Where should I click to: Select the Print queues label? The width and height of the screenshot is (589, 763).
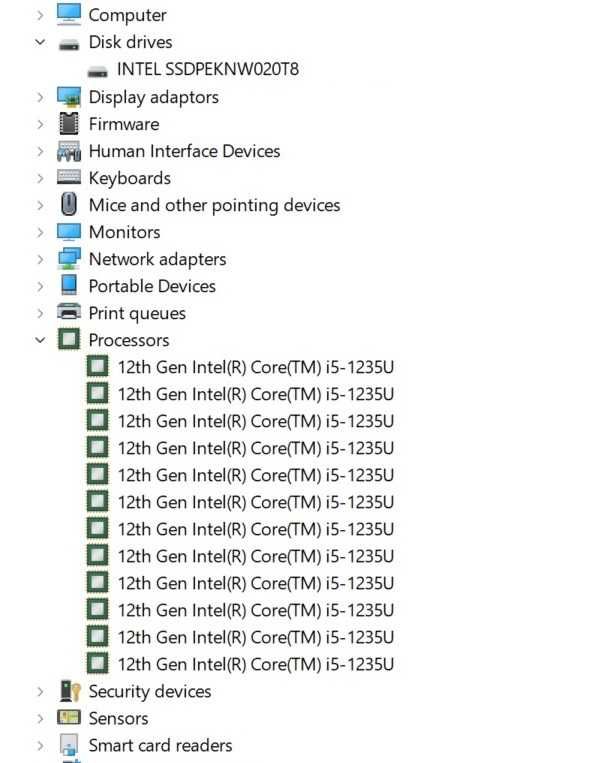pos(137,313)
